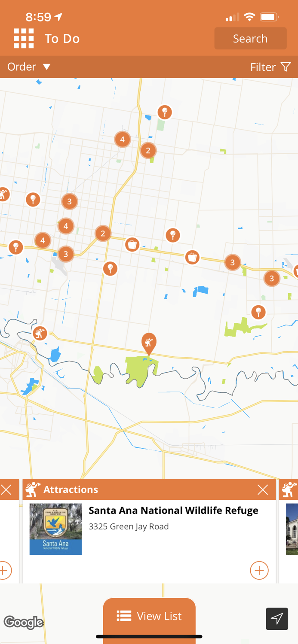Open the Filter funnel options

point(270,67)
